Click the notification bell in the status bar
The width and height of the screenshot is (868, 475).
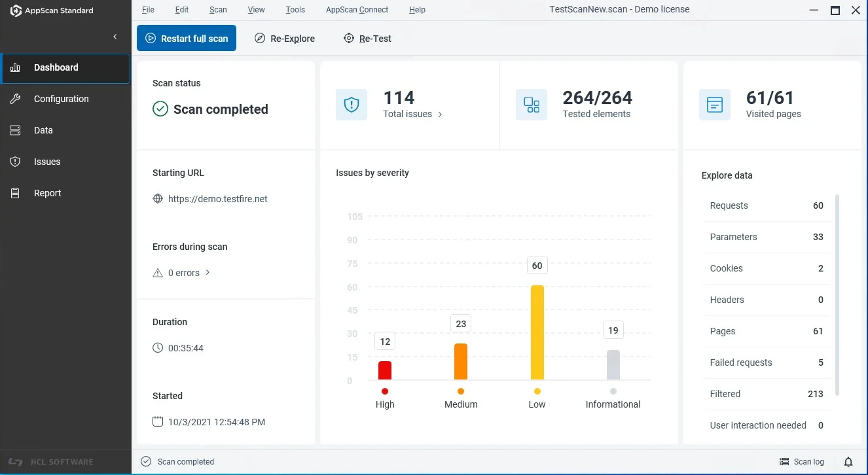point(848,461)
